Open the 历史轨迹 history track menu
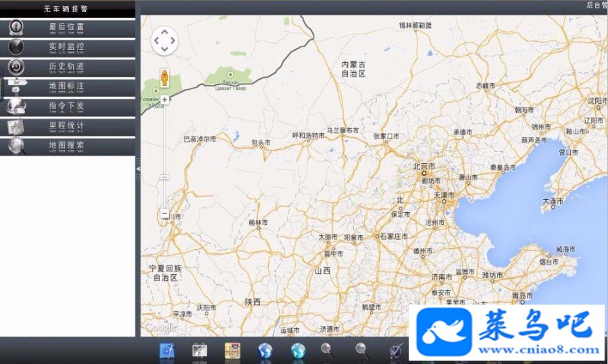 [x=68, y=68]
